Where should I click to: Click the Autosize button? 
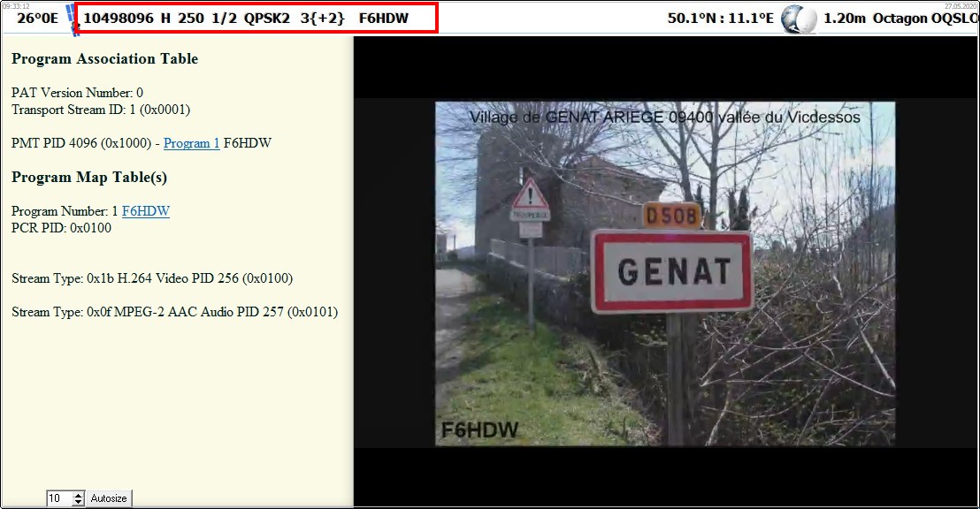point(109,498)
